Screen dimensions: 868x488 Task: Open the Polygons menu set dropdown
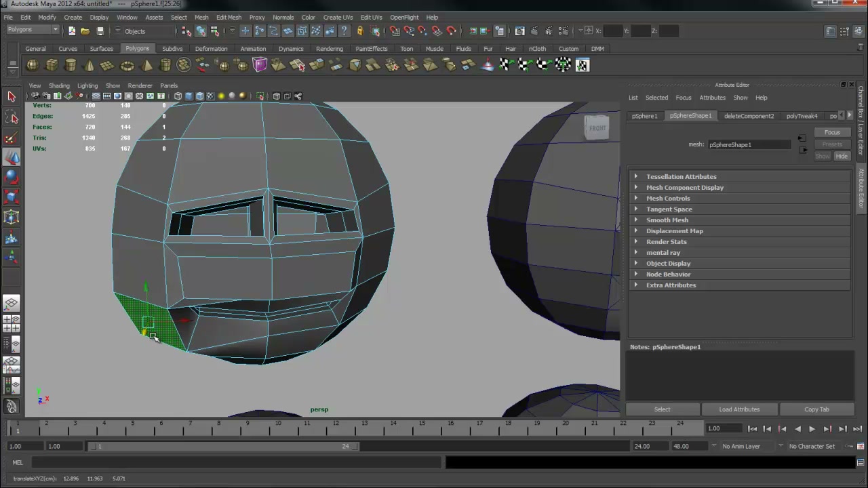pyautogui.click(x=33, y=30)
